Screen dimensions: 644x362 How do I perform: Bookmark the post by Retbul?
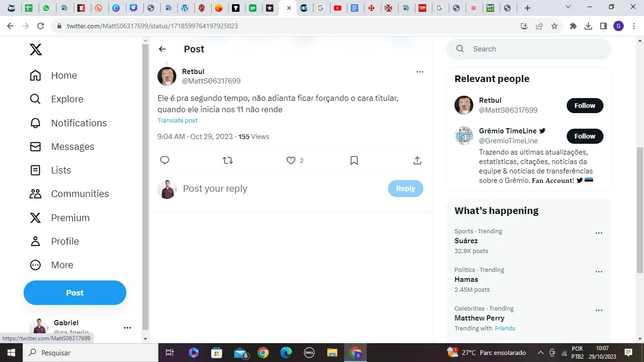point(354,161)
